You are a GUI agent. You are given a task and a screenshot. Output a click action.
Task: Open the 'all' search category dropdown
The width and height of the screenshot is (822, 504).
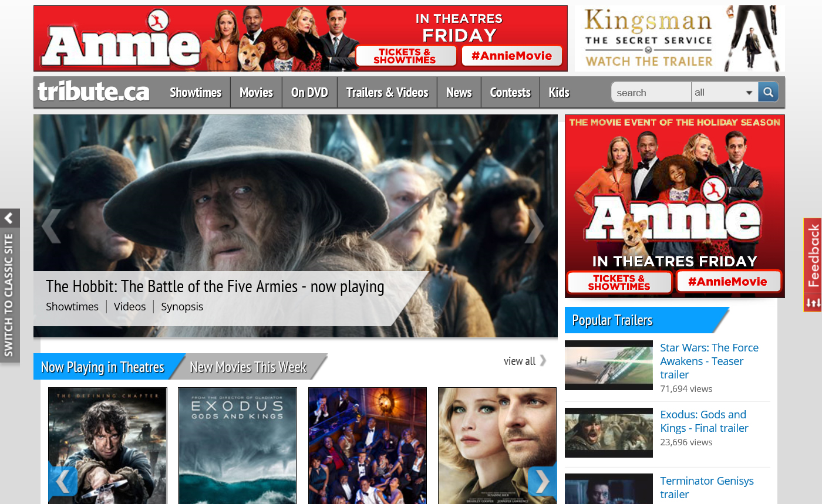(x=725, y=92)
